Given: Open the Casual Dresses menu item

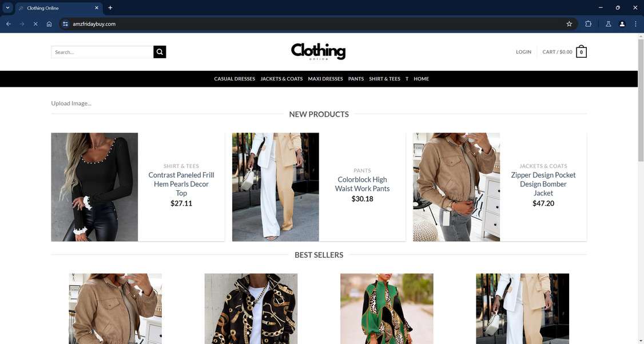Looking at the screenshot, I should (x=234, y=79).
